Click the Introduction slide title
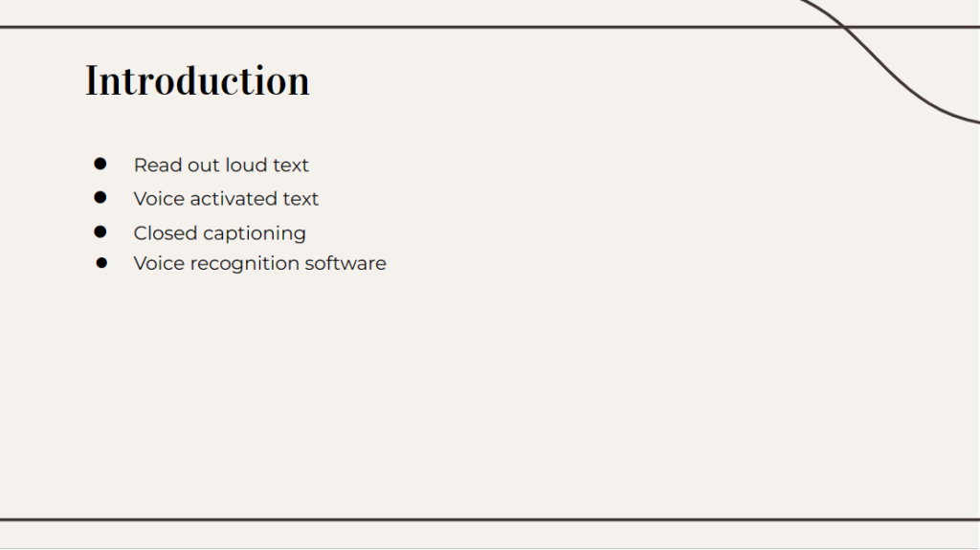Image resolution: width=980 pixels, height=550 pixels. pyautogui.click(x=197, y=80)
